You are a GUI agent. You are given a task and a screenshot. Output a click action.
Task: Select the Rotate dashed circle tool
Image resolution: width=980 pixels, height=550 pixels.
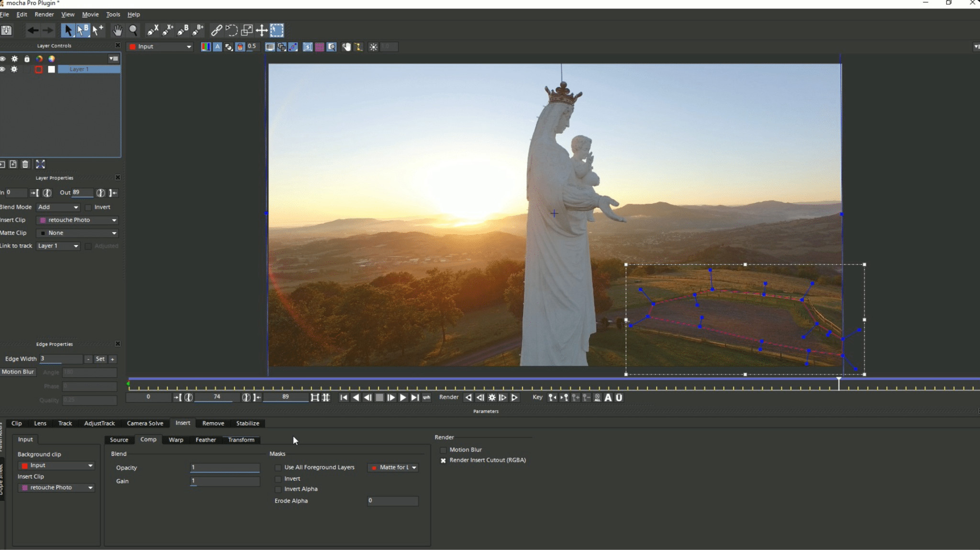tap(232, 31)
